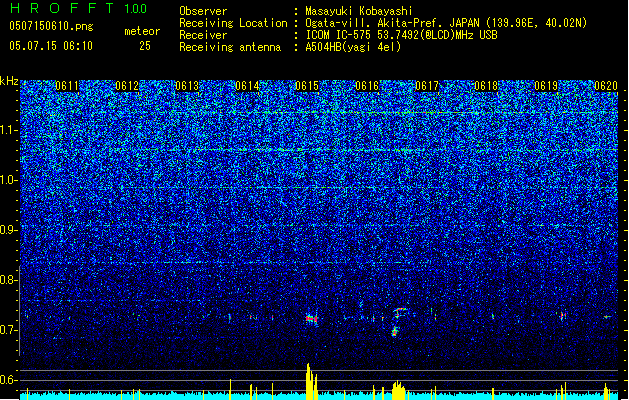629x400 pixels.
Task: Click the version number 1.00
Action: [x=135, y=8]
